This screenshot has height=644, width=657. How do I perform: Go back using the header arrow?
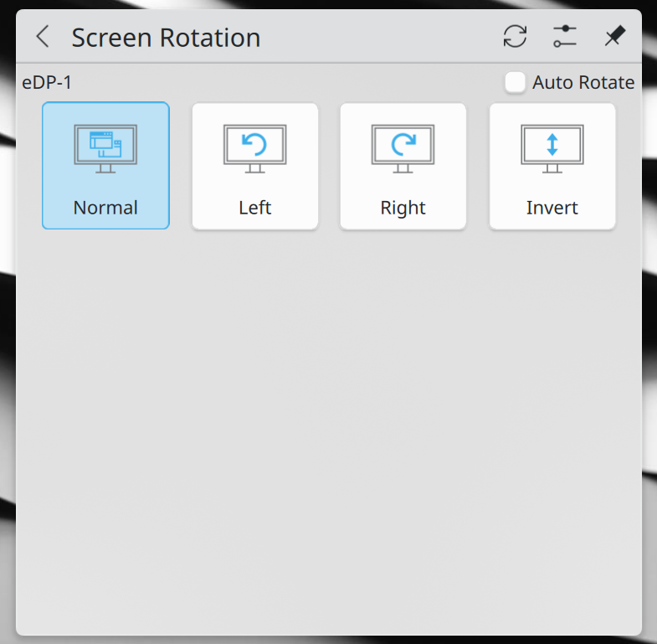tap(43, 37)
